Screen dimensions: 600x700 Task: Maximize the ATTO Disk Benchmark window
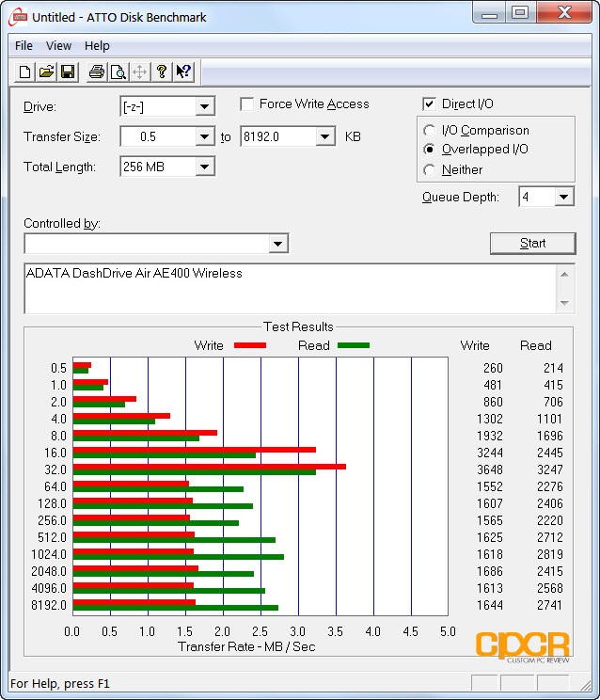click(x=520, y=12)
